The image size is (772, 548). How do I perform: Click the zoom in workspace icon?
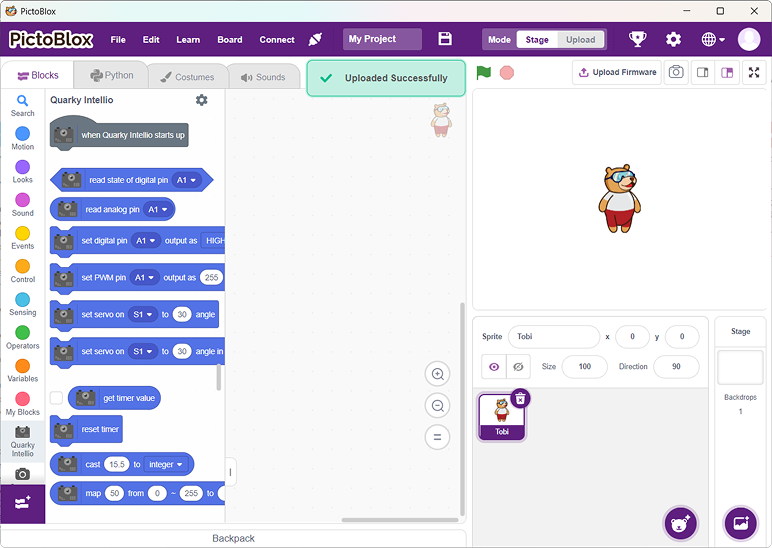point(437,375)
